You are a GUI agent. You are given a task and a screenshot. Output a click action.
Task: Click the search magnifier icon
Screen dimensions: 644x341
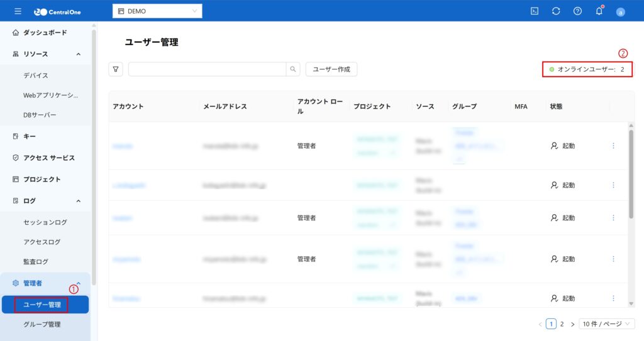[x=292, y=69]
